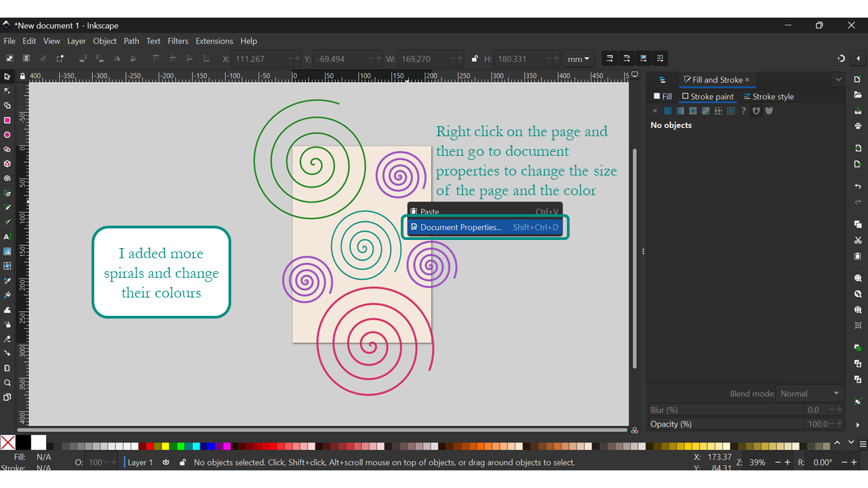The height and width of the screenshot is (488, 868).
Task: Select the Dropper color picker tool
Action: point(7,281)
